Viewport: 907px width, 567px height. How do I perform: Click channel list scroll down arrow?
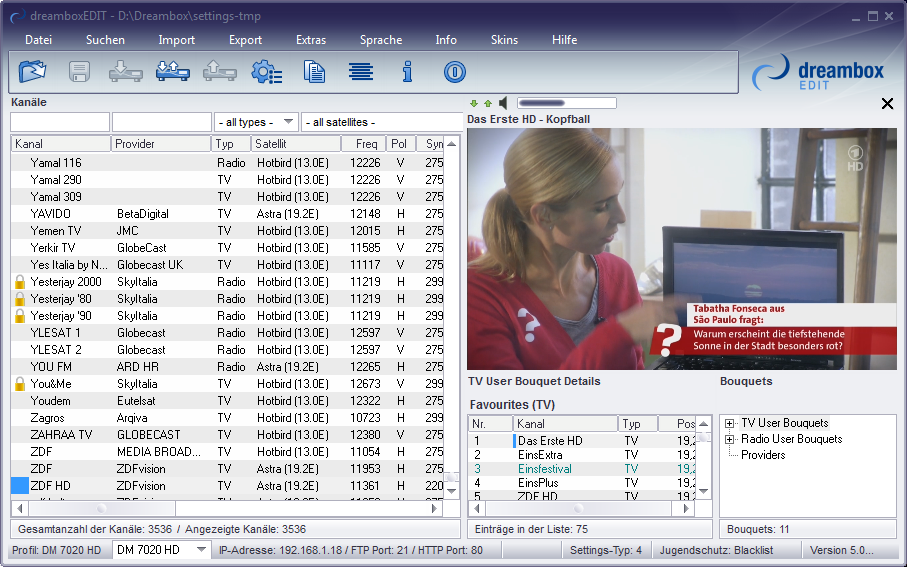[452, 491]
